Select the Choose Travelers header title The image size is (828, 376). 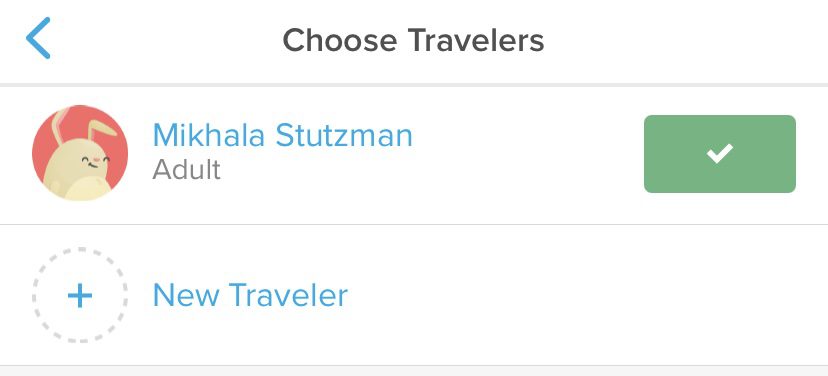tap(413, 40)
